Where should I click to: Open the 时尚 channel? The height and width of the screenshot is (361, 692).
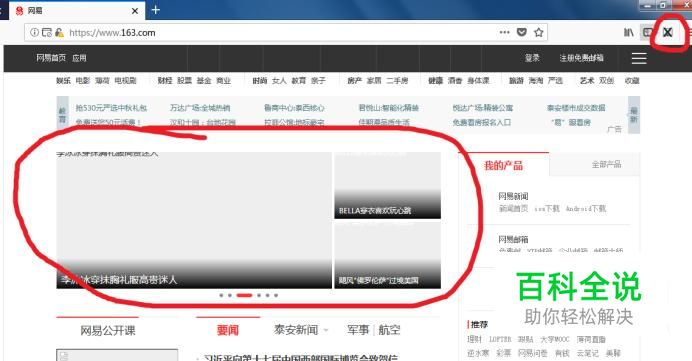(x=260, y=81)
